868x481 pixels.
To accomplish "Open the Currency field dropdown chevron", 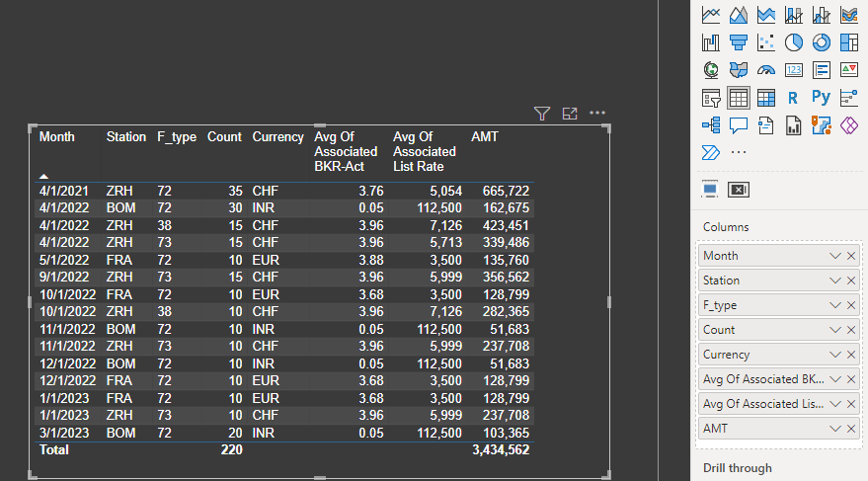I will point(835,355).
